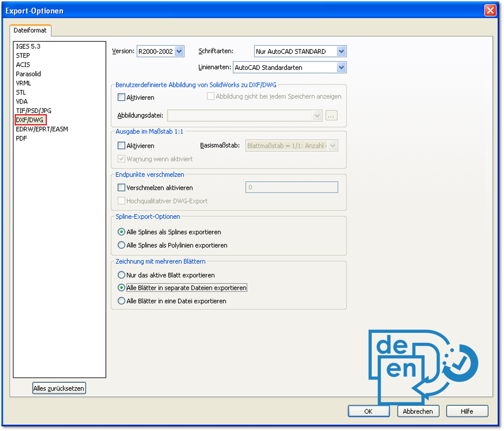Screen dimensions: 504x431
Task: Select EDRW/EPRT/EASM format
Action: coord(42,129)
